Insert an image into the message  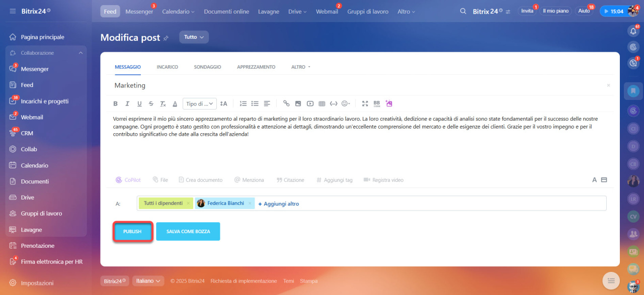[x=298, y=104]
